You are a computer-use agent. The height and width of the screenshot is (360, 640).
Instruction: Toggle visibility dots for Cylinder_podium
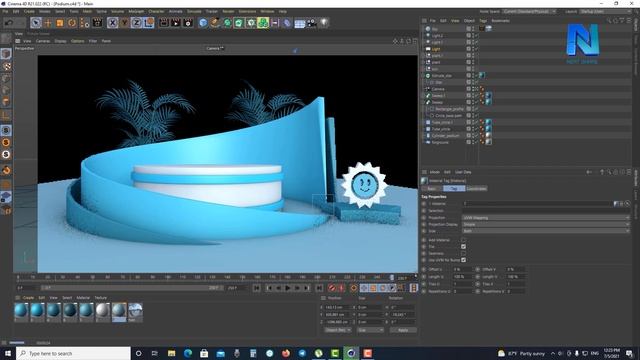coord(473,136)
